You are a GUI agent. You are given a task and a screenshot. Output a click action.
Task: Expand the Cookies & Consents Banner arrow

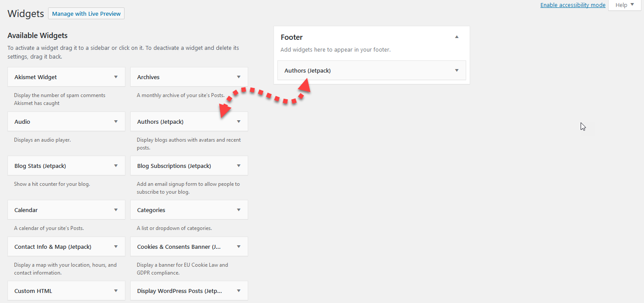click(x=239, y=247)
